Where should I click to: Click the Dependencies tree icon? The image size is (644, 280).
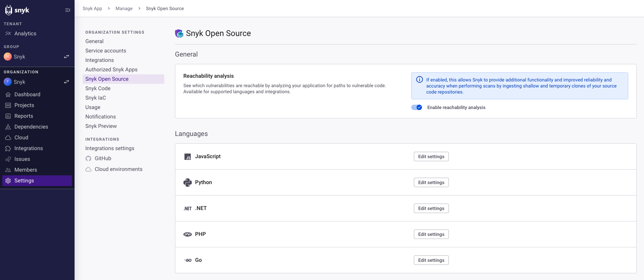[8, 127]
